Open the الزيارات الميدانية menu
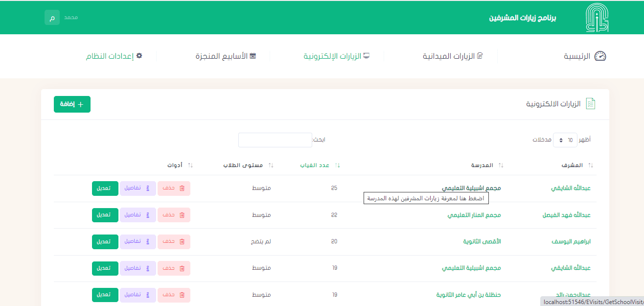This screenshot has height=306, width=644. point(453,56)
